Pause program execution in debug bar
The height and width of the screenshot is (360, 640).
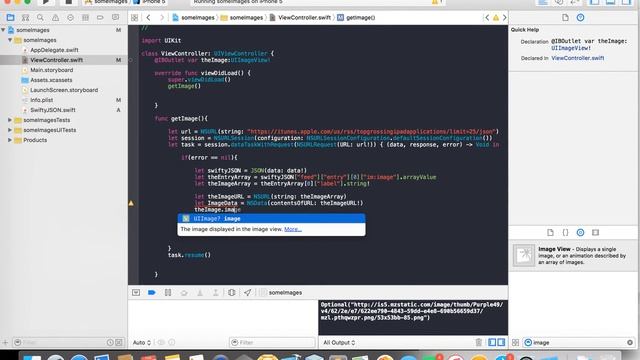coord(168,293)
